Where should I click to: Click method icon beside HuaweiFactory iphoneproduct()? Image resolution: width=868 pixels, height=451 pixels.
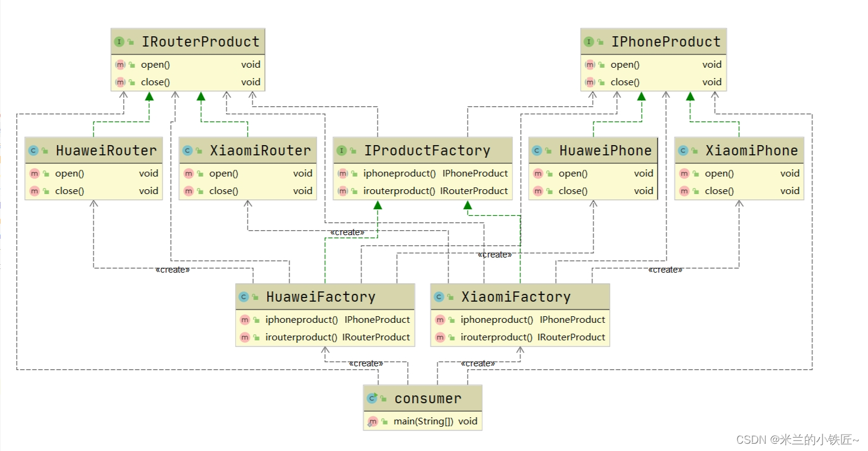click(245, 320)
